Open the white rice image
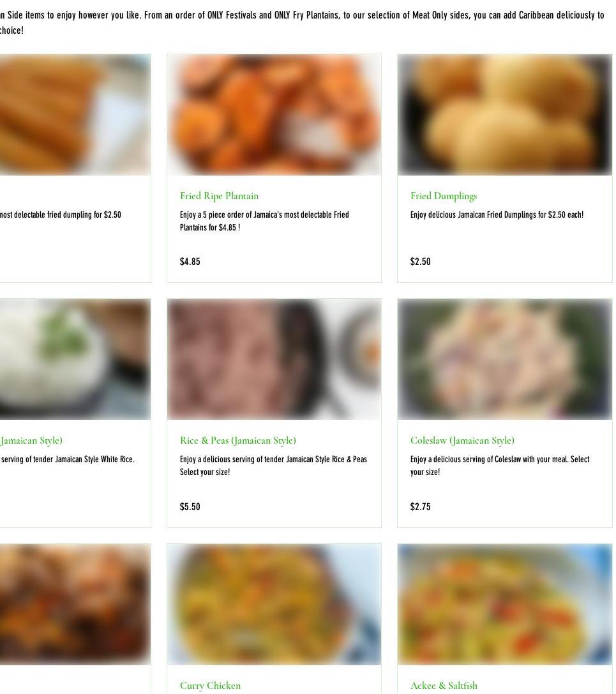Viewport: 616px width, 694px height. (x=75, y=359)
